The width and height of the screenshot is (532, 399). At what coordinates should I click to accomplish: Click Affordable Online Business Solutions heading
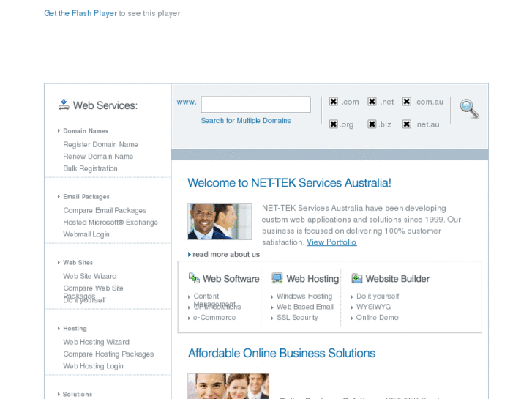click(282, 354)
